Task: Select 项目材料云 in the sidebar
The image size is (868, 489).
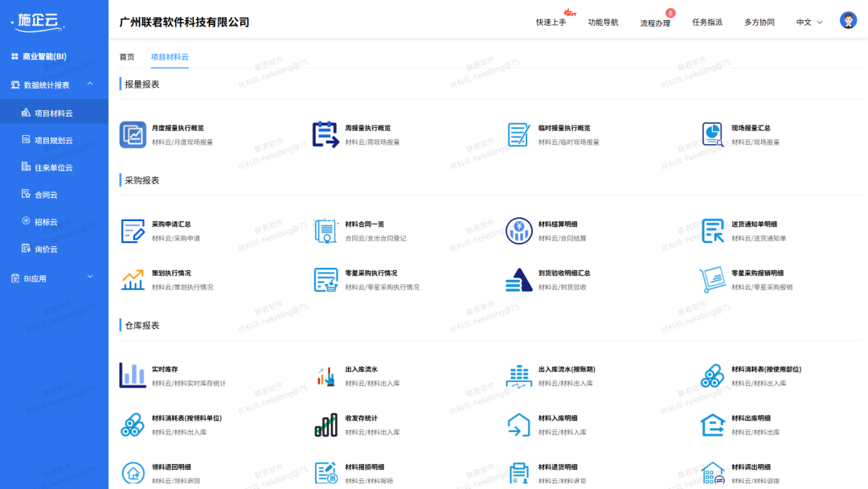Action: [x=54, y=113]
